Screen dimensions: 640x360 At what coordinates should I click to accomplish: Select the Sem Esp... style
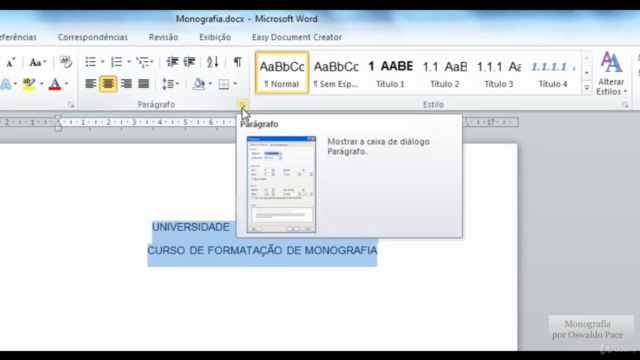(x=336, y=73)
